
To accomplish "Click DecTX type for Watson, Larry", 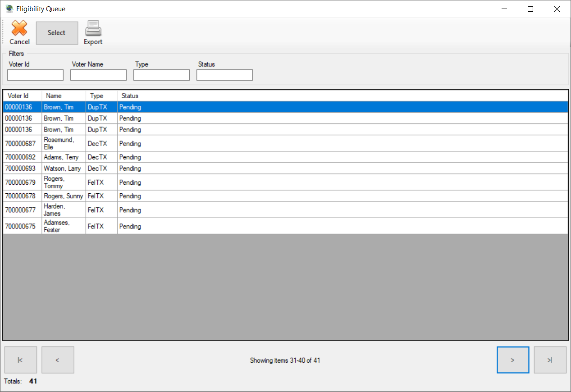I will tap(102, 169).
